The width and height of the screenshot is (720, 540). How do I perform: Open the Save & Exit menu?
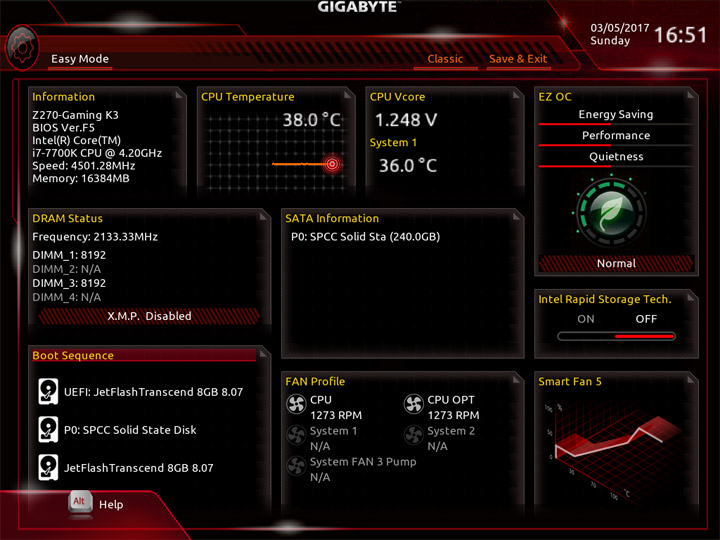518,59
